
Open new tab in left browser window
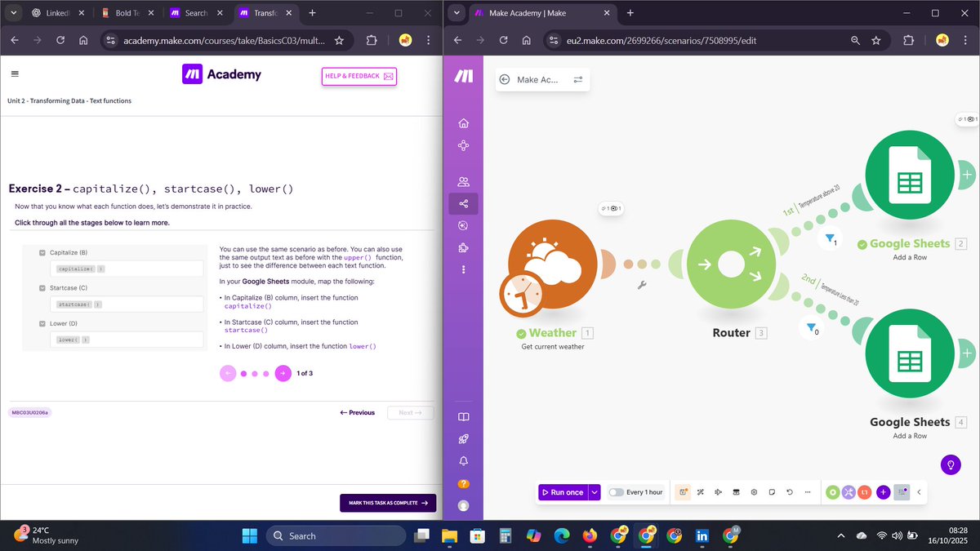pyautogui.click(x=312, y=13)
